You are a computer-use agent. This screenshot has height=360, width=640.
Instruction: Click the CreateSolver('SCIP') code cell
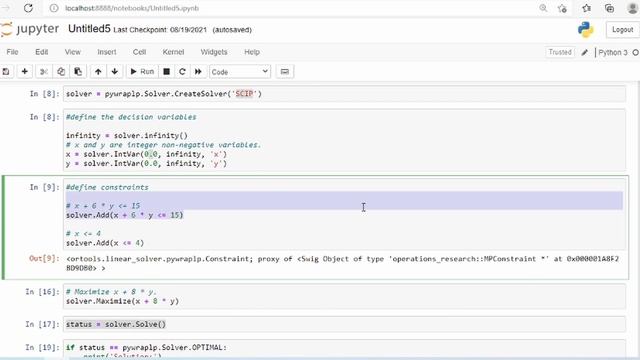coord(344,94)
